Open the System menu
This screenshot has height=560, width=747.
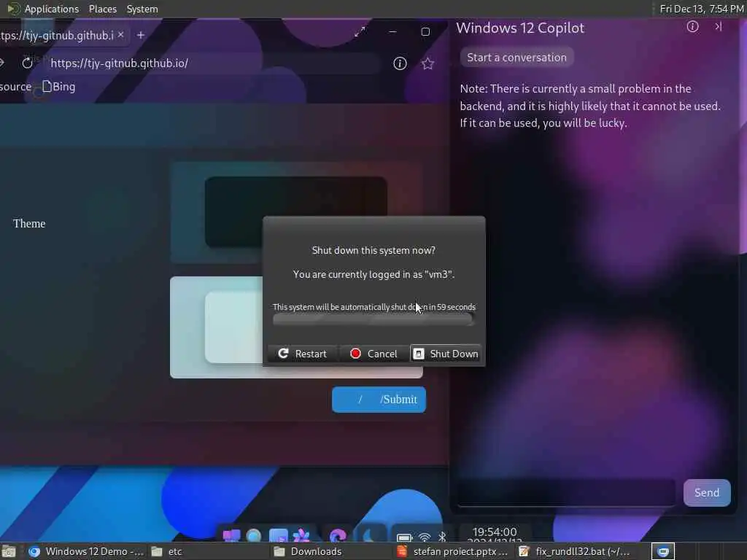tap(142, 9)
